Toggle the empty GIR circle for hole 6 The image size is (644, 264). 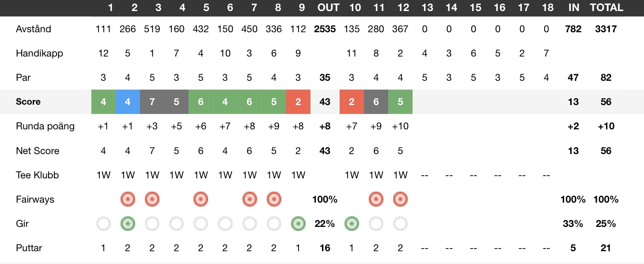tap(225, 224)
